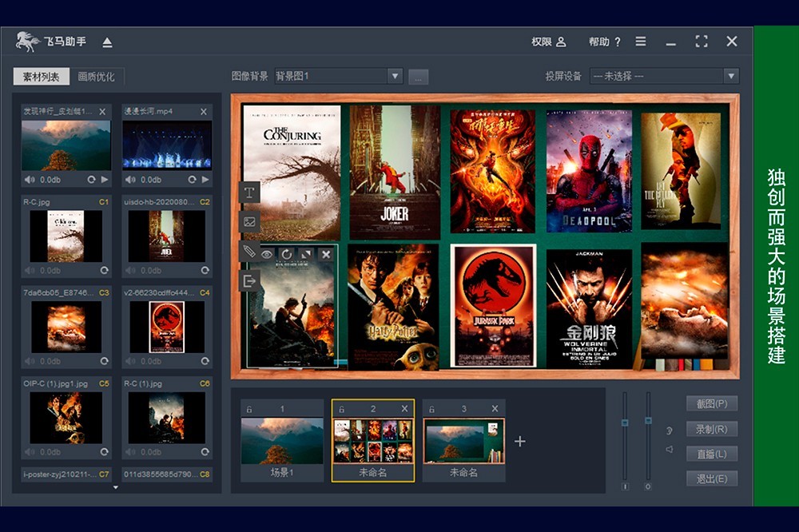Image resolution: width=799 pixels, height=532 pixels.
Task: Open the 投屏设备 device dropdown
Action: (x=730, y=76)
